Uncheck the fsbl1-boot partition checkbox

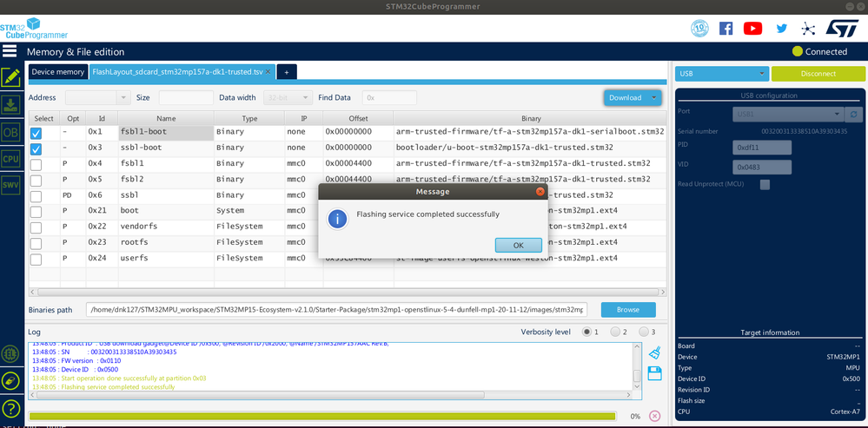(36, 134)
